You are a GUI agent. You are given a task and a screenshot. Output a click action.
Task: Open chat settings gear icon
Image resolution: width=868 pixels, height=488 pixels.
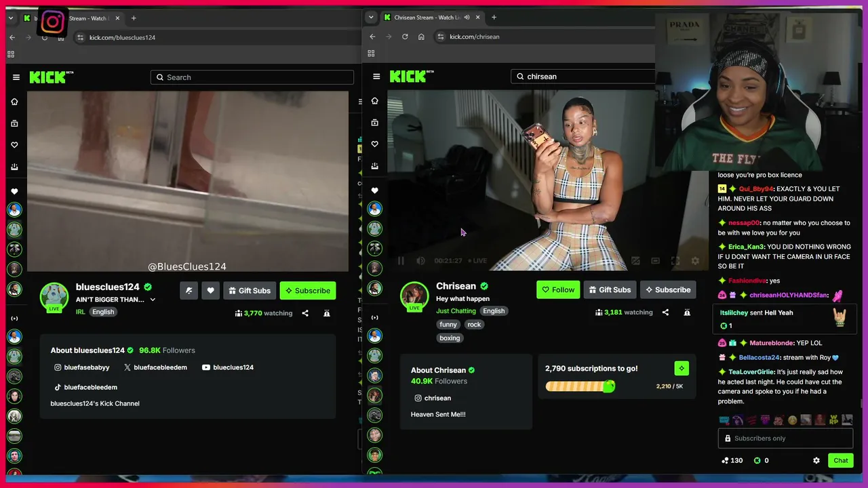[x=816, y=460]
